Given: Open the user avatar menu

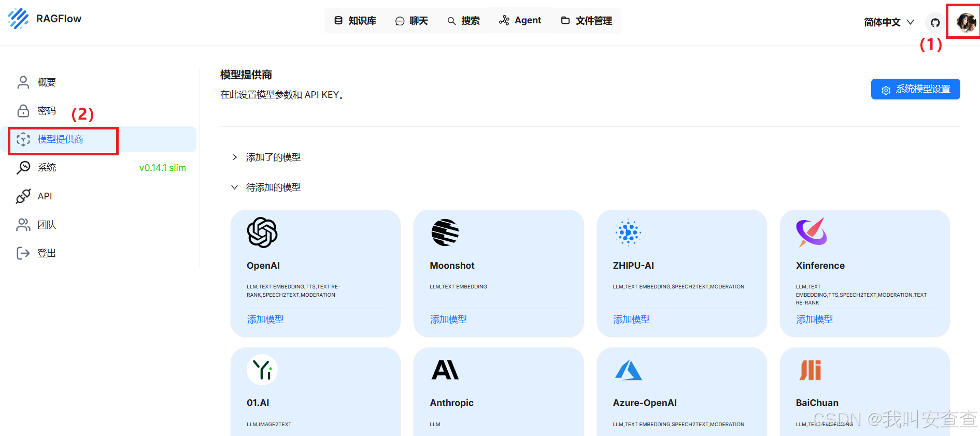Looking at the screenshot, I should point(967,22).
